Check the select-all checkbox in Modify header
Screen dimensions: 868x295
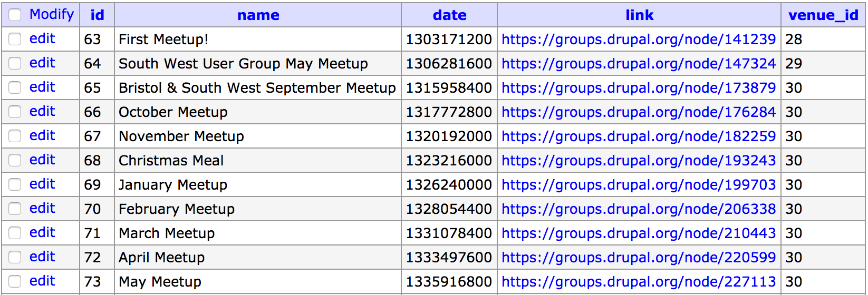(15, 15)
